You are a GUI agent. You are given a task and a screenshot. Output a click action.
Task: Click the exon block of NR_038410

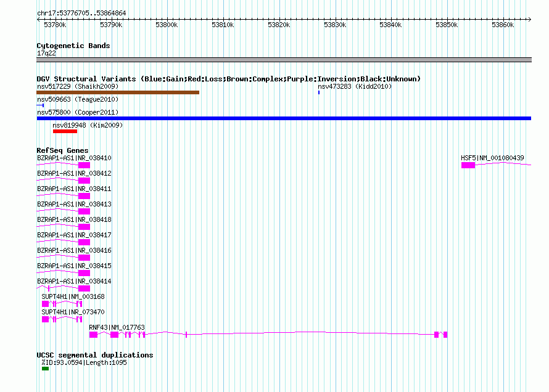coord(84,165)
